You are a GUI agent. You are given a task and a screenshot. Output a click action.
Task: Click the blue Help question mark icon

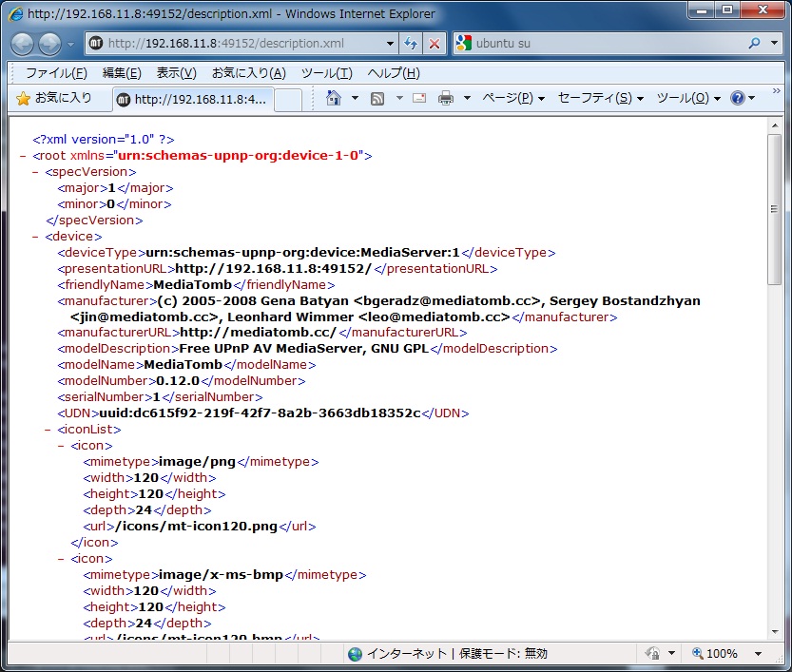pos(738,98)
